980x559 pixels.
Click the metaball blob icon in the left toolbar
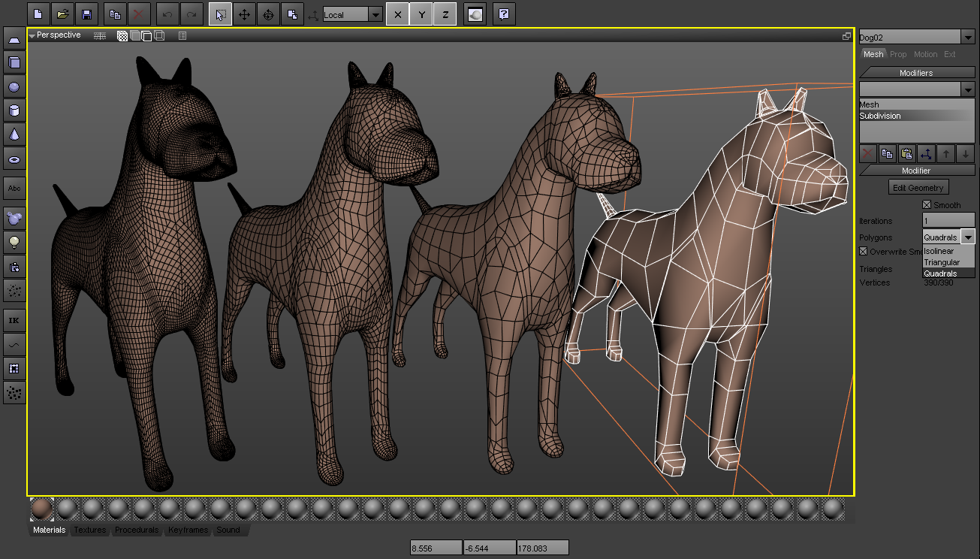click(x=14, y=218)
